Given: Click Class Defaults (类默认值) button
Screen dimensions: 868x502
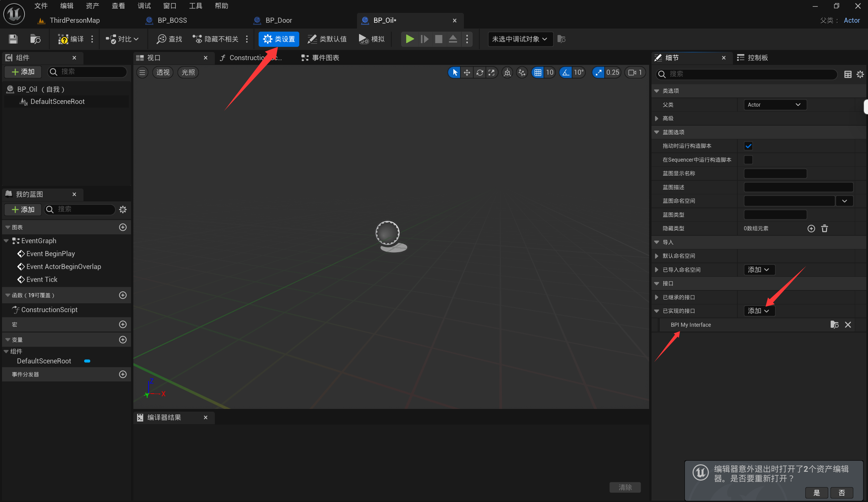Looking at the screenshot, I should [x=327, y=39].
